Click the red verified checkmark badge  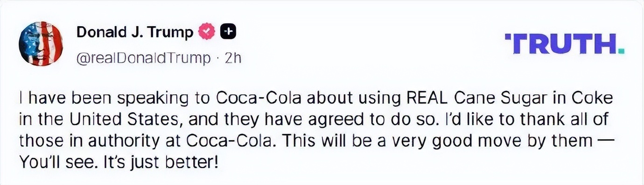pyautogui.click(x=207, y=31)
